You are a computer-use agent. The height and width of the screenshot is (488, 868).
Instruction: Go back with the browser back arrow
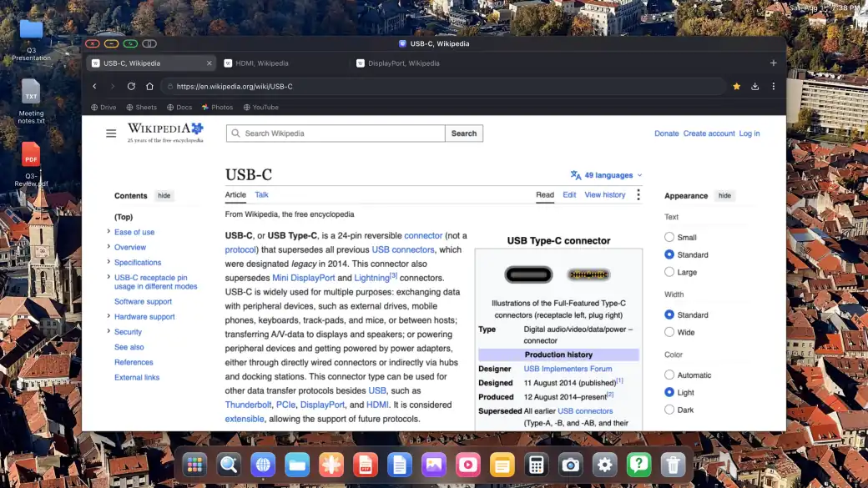point(94,86)
